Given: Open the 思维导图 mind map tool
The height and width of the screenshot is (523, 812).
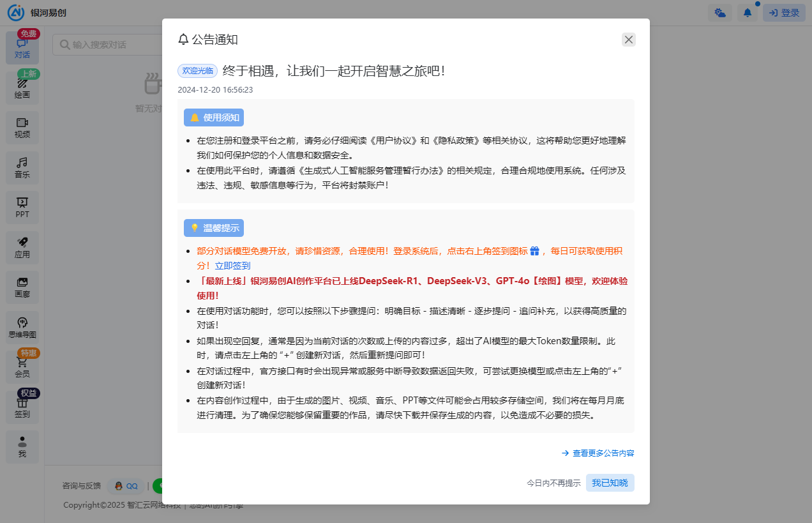Looking at the screenshot, I should (x=22, y=327).
